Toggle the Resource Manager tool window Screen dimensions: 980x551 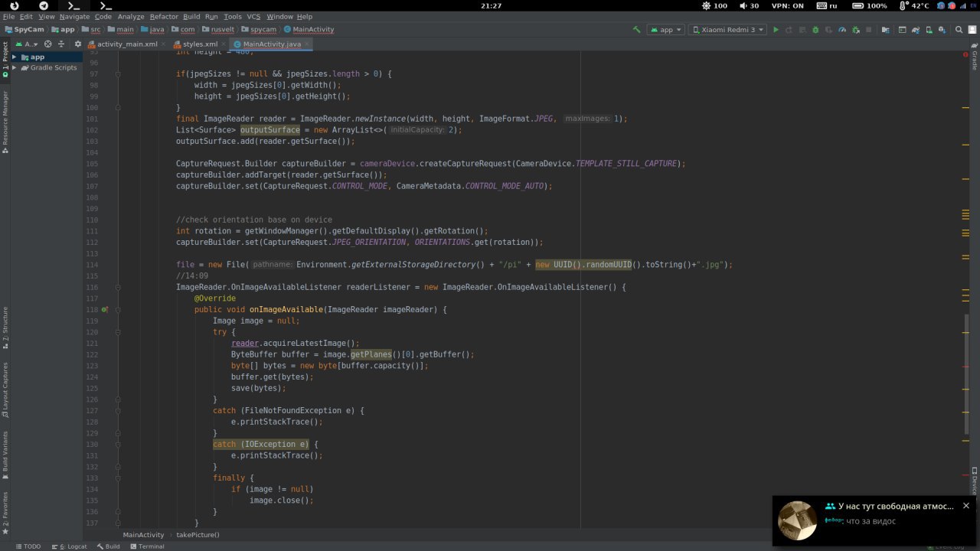[x=5, y=122]
